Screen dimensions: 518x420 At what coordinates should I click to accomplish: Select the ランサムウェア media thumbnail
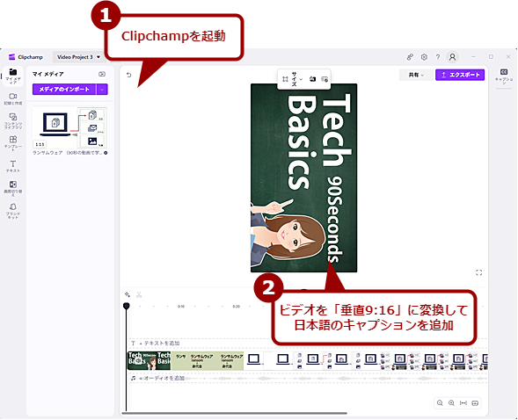(x=69, y=127)
